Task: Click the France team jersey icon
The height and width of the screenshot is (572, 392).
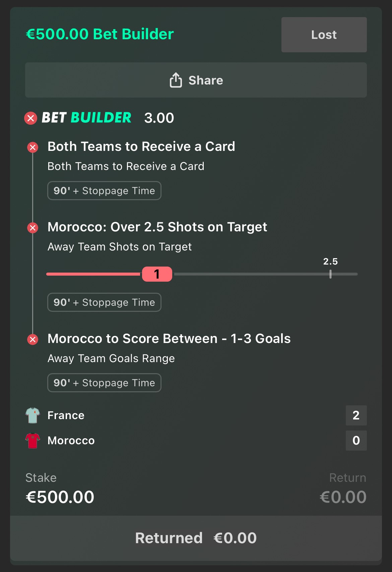Action: point(32,415)
